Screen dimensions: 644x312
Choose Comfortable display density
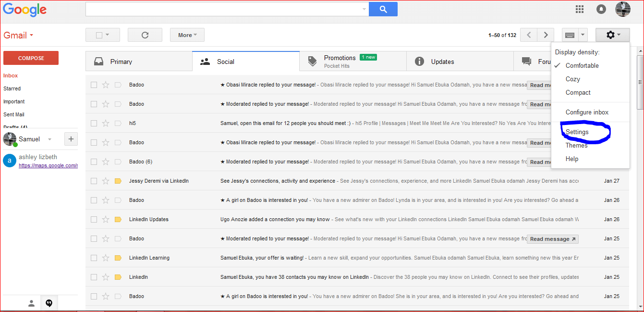coord(582,65)
